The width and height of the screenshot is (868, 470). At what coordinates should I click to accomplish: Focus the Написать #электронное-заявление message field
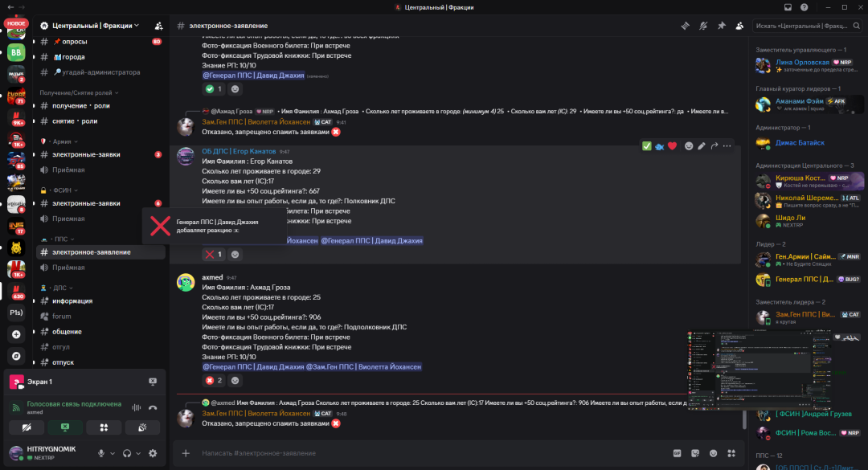(432, 453)
